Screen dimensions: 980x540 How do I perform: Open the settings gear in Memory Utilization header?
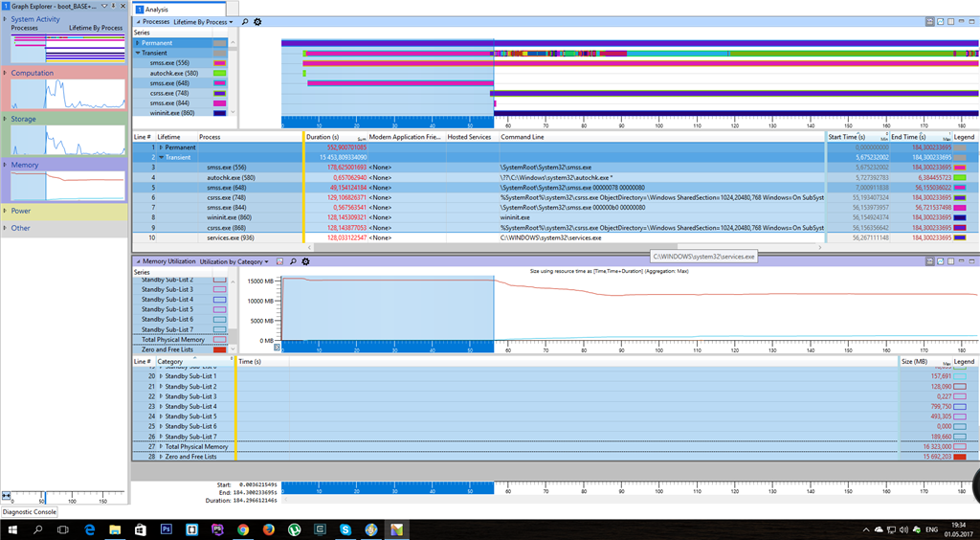coord(305,261)
